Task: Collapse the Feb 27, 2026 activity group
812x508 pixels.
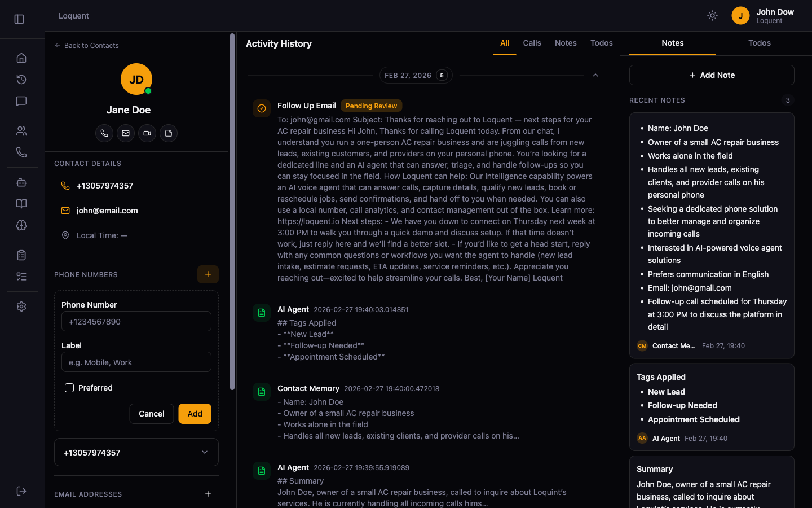Action: (595, 75)
